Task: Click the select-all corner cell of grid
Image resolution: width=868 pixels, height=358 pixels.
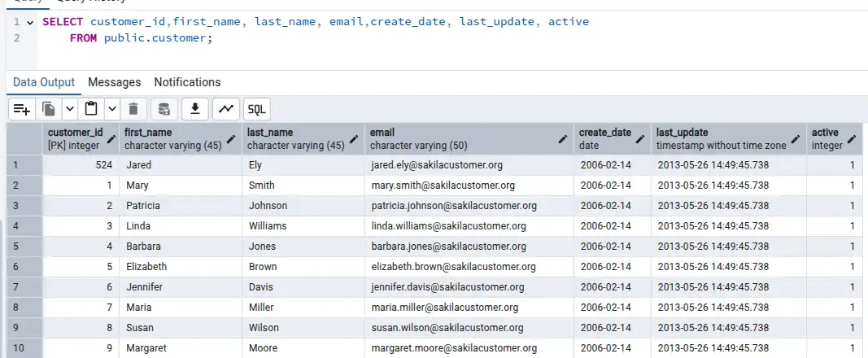Action: tap(24, 139)
